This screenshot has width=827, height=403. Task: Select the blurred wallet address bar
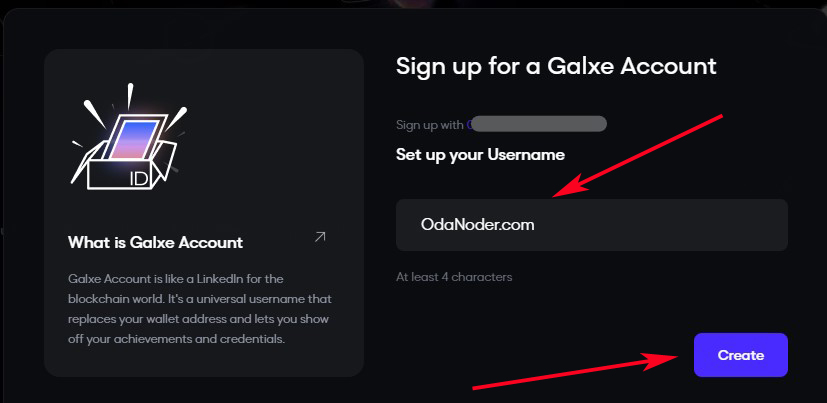[540, 125]
